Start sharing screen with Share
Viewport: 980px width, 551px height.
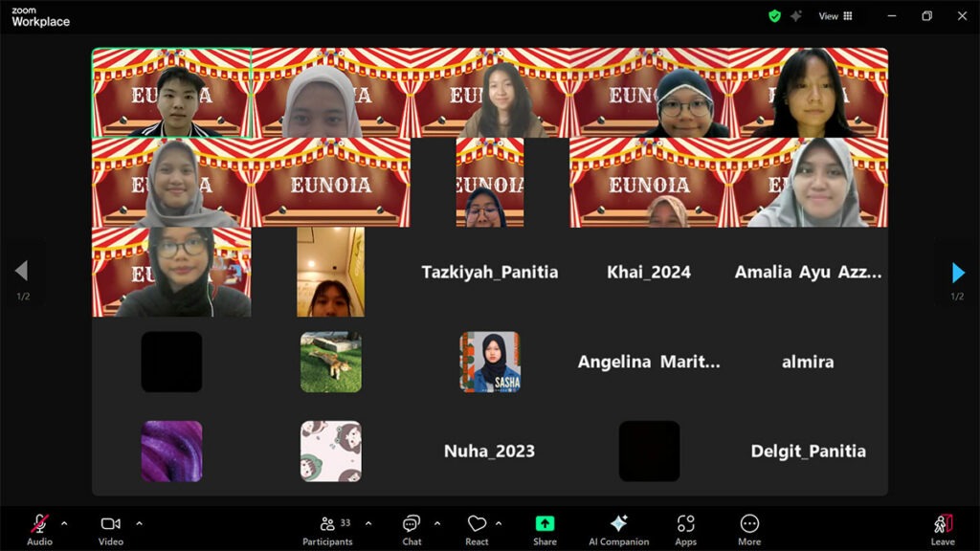point(545,527)
